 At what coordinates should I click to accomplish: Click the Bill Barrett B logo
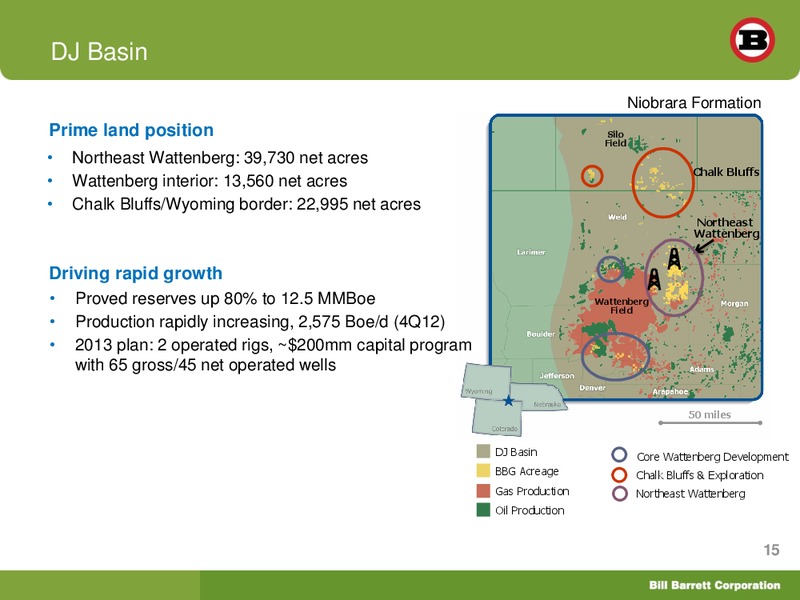pos(752,40)
